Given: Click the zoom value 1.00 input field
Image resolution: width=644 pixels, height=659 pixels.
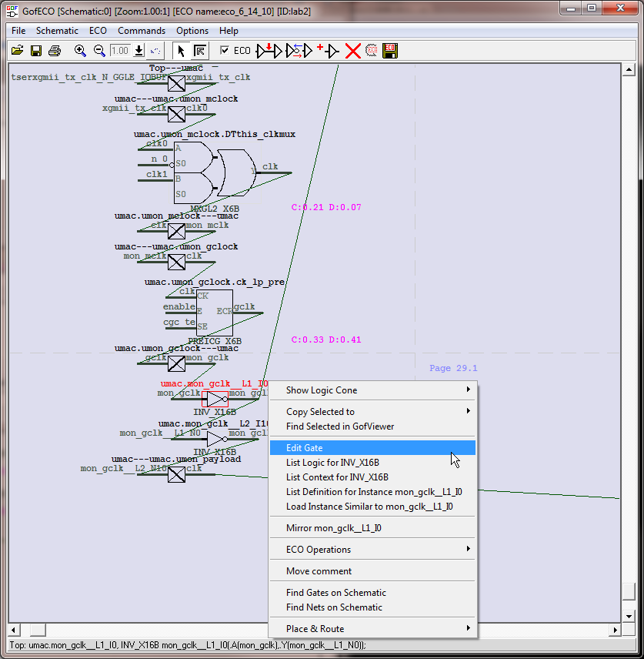Looking at the screenshot, I should click(x=119, y=51).
